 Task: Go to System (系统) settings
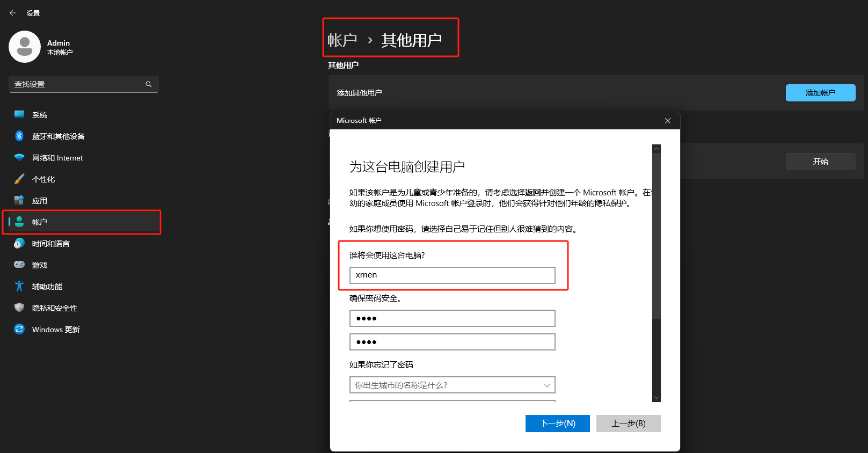pos(39,115)
